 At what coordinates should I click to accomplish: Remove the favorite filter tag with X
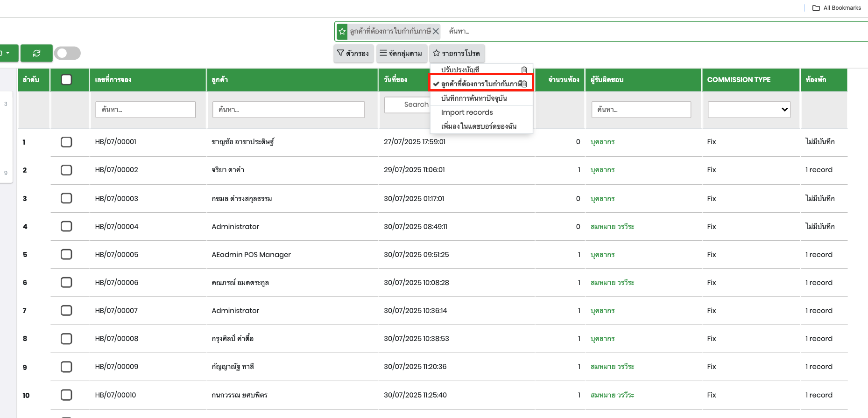(436, 31)
